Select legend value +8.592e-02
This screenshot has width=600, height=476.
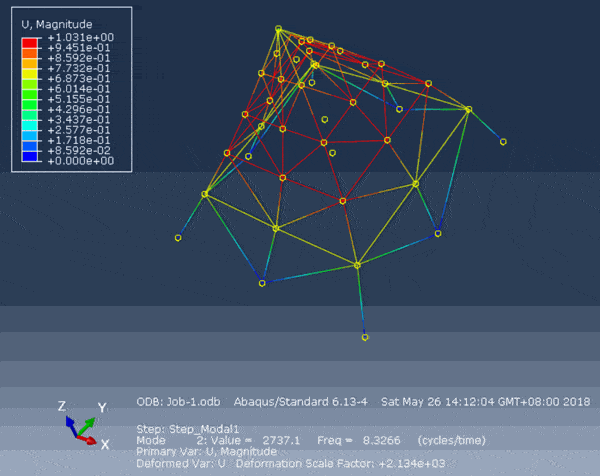tap(78, 151)
